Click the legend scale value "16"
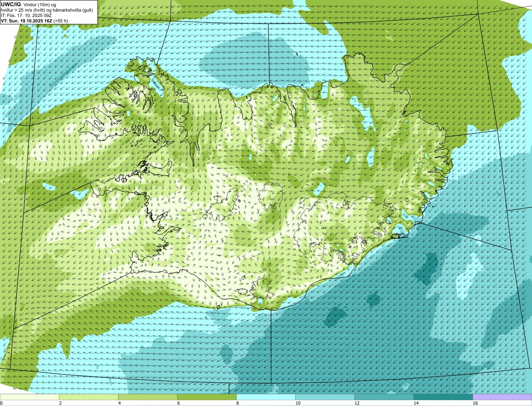Image resolution: width=532 pixels, height=406 pixels. (x=475, y=403)
